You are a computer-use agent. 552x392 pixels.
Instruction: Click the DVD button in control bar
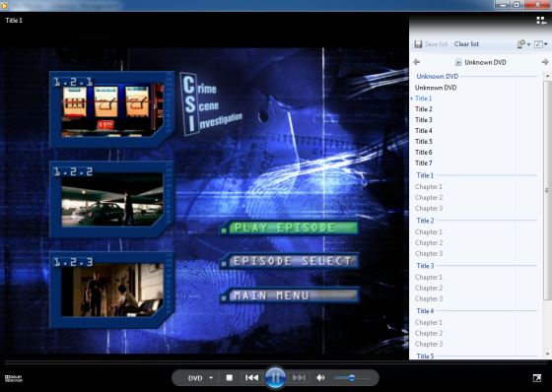(195, 378)
